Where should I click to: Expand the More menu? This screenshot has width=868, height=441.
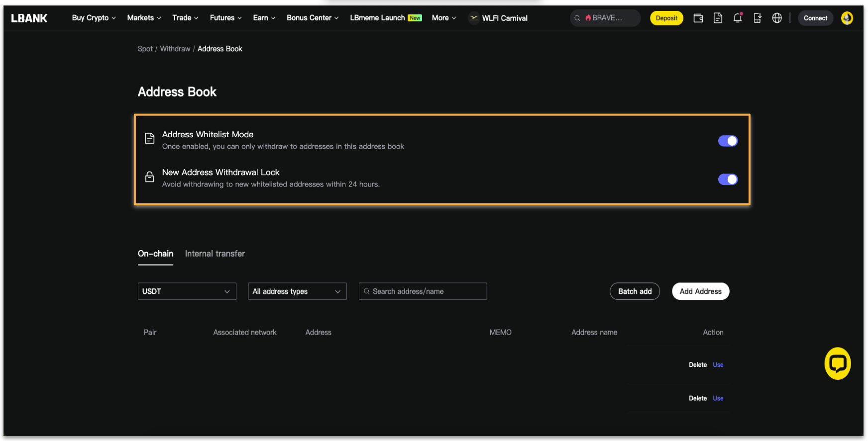pyautogui.click(x=443, y=18)
